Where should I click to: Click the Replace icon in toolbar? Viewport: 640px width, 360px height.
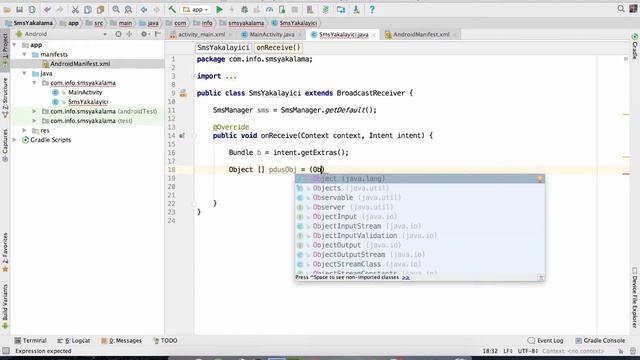click(128, 9)
